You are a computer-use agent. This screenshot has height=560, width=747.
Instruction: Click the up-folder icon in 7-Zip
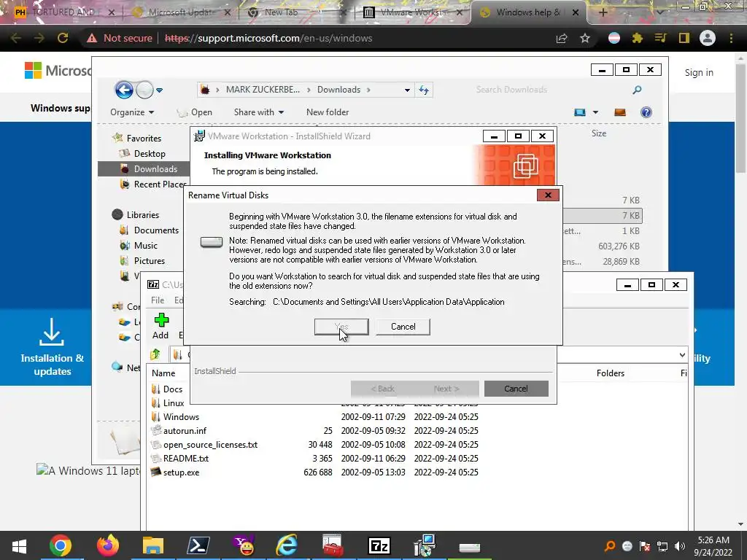click(155, 354)
